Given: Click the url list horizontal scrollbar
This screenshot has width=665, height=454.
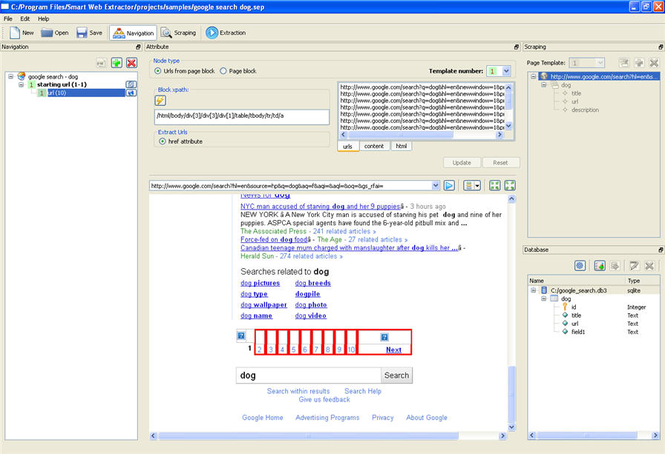Looking at the screenshot, I should (x=422, y=135).
